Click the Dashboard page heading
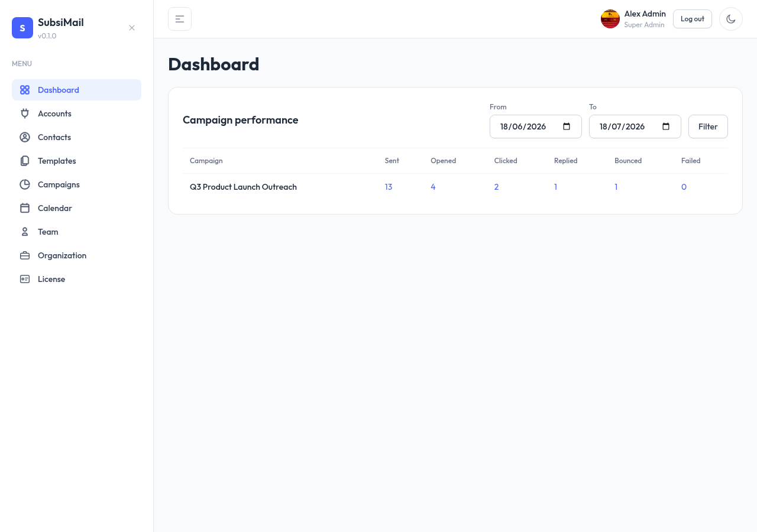The width and height of the screenshot is (757, 532). pos(213,64)
